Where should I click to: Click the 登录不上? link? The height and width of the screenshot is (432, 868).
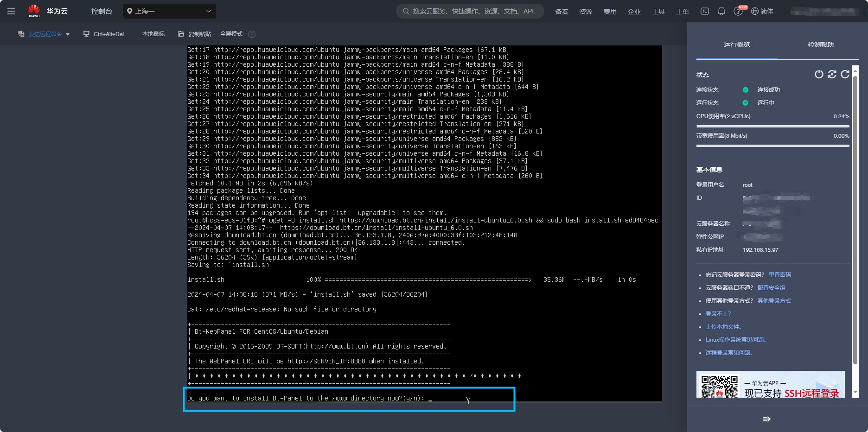coord(718,314)
